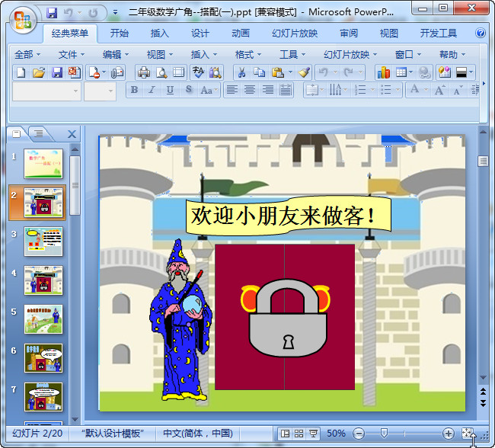Send as email attachment icon

point(117,72)
